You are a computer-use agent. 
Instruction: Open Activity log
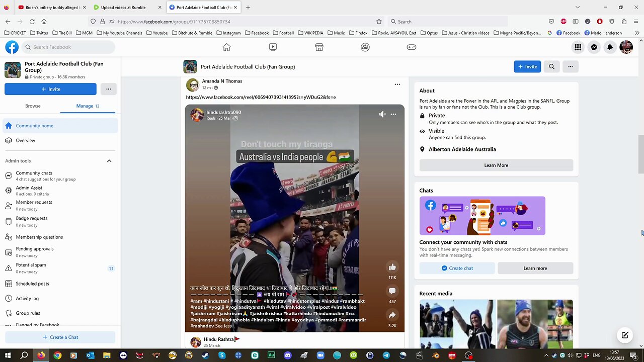[60, 298]
